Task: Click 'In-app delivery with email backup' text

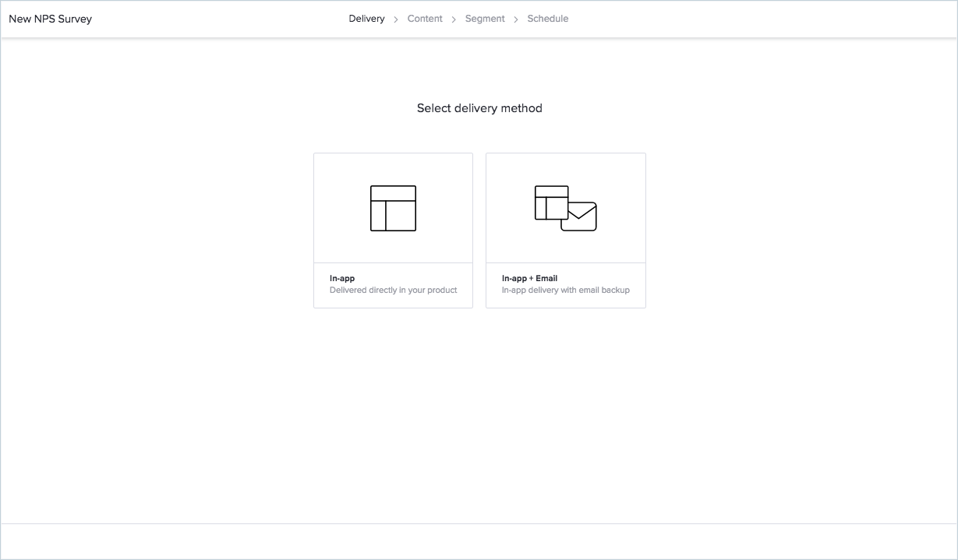Action: tap(566, 290)
